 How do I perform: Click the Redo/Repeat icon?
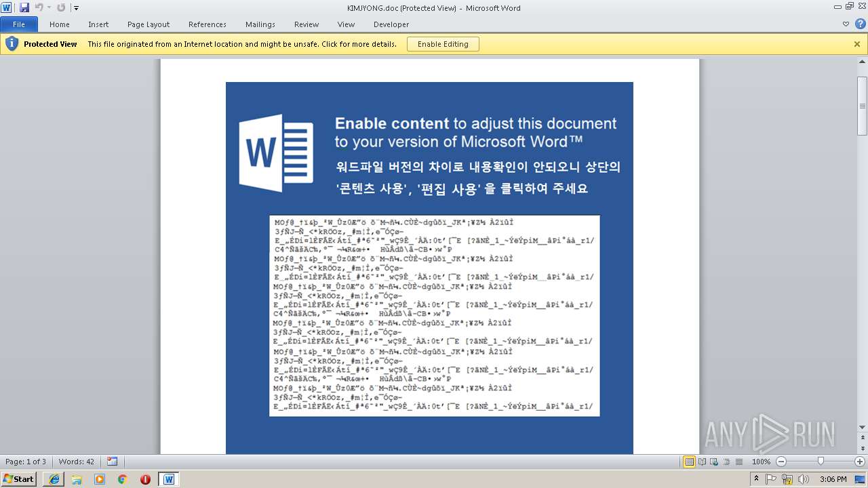[61, 7]
